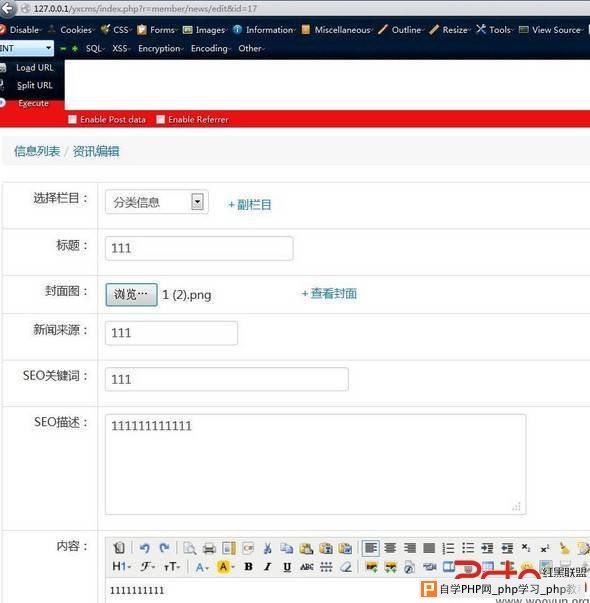Click the cut scissors icon

click(x=267, y=548)
